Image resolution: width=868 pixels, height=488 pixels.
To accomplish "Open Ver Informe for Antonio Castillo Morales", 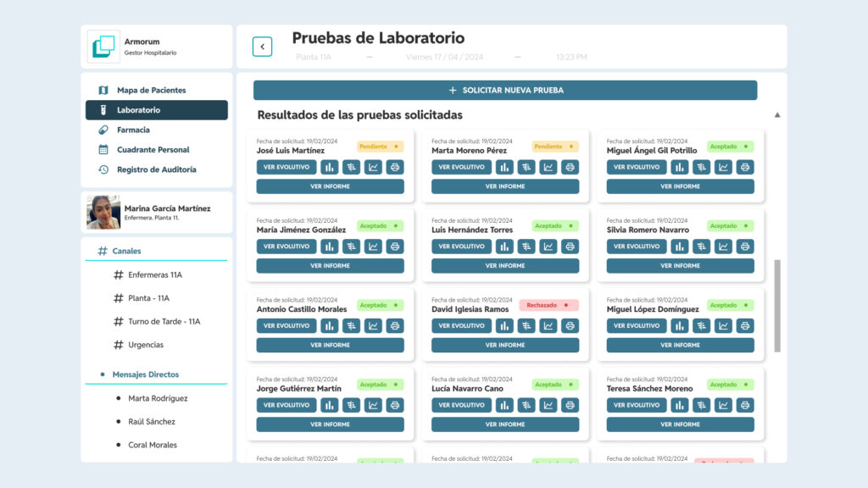I will pyautogui.click(x=330, y=346).
